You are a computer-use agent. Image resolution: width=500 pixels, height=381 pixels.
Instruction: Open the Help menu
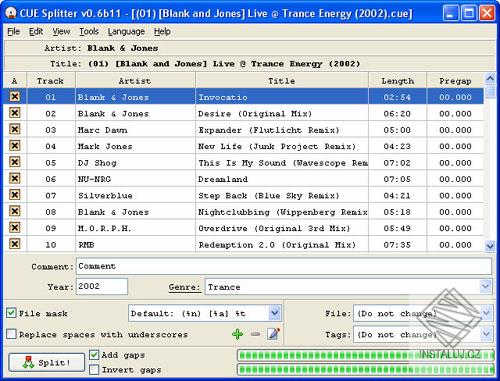[x=162, y=31]
